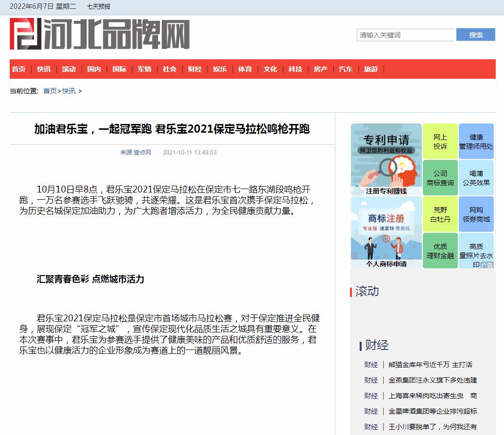Viewport: 504px width, 435px height.
Task: Open 财经 in the red navigation bar
Action: (x=194, y=69)
